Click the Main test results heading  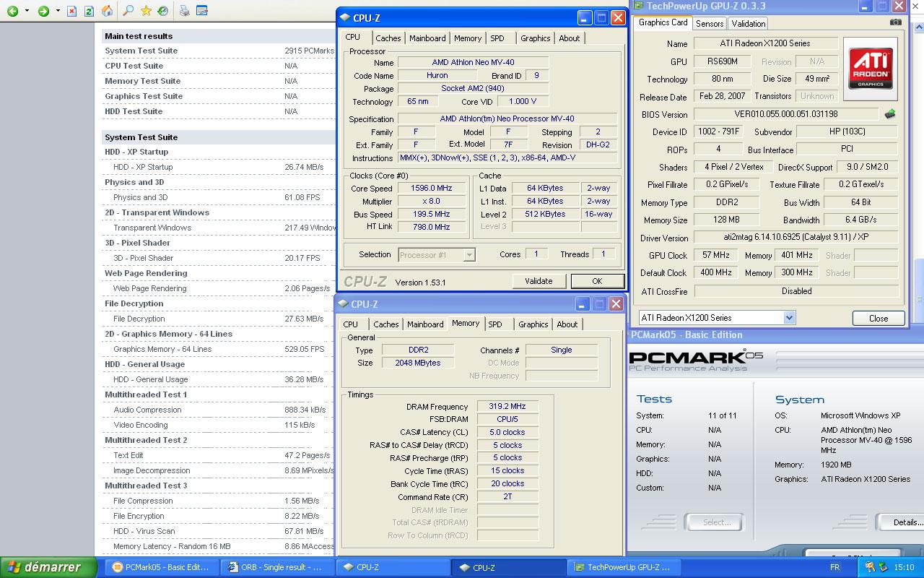[139, 36]
